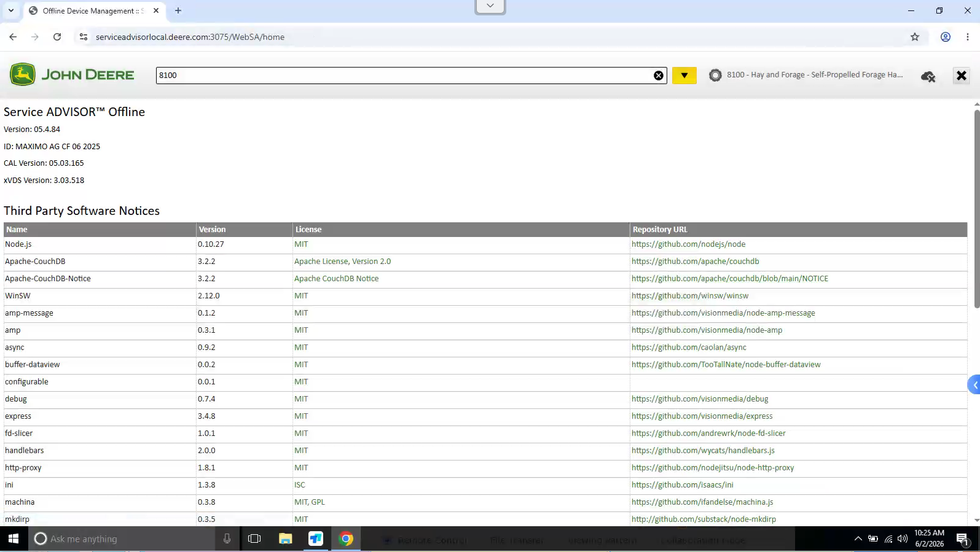
Task: Clear the 8100 search field
Action: pos(659,76)
